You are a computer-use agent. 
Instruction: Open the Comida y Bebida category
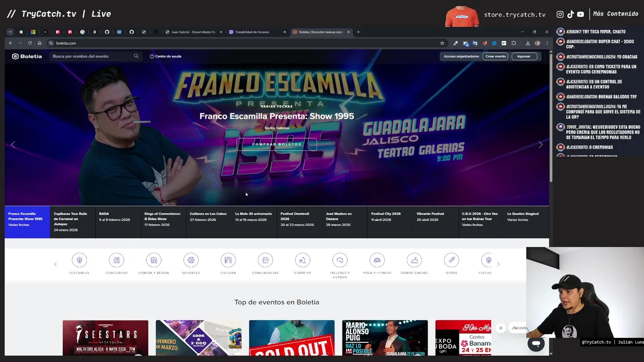pyautogui.click(x=153, y=260)
